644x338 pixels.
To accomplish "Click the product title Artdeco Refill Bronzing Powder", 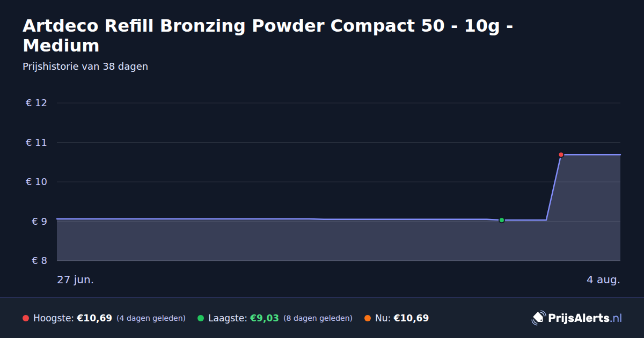I will (x=267, y=35).
